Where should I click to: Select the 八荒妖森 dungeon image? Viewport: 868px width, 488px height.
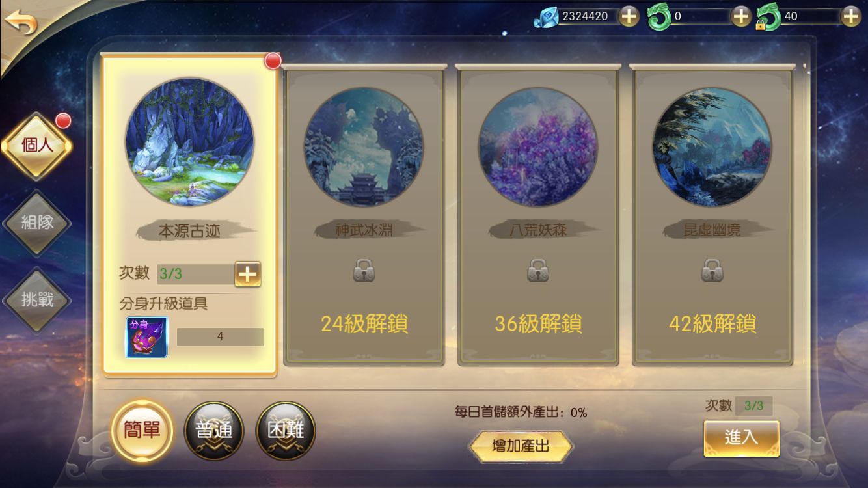537,148
